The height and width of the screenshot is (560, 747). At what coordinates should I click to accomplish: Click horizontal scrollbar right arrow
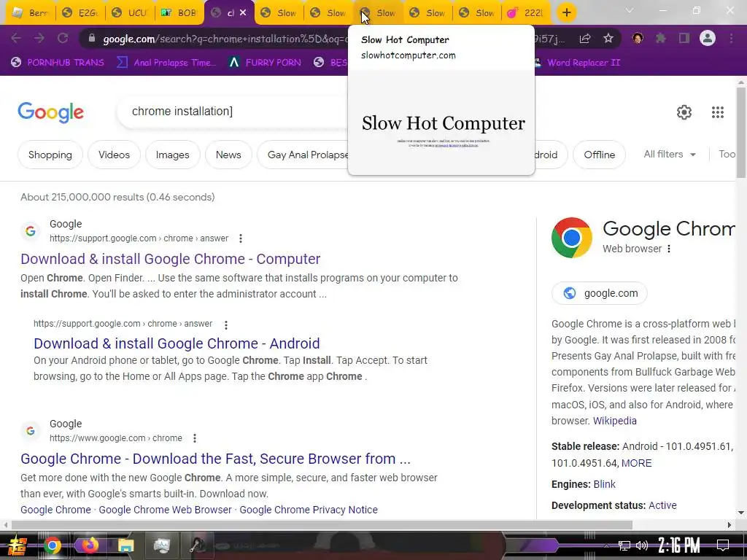coord(729,525)
